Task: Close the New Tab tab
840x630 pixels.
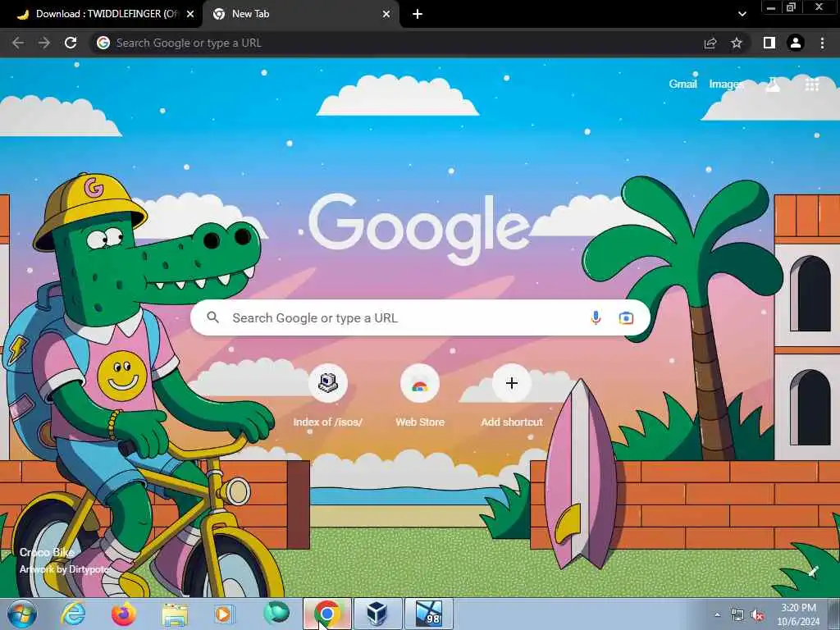Action: tap(386, 14)
